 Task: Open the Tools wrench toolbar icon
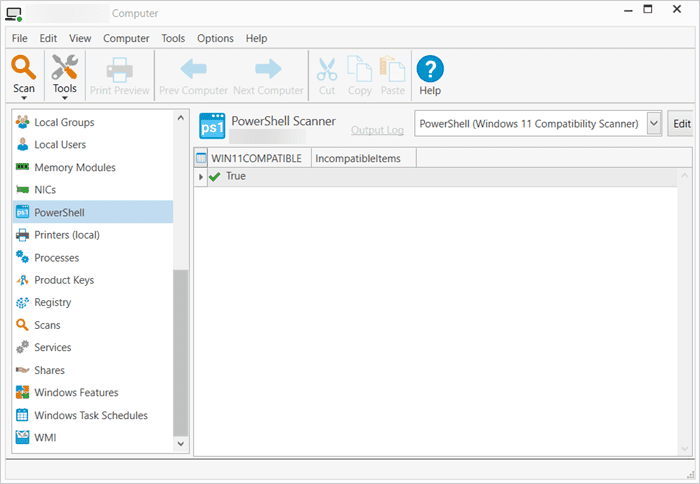click(x=64, y=67)
